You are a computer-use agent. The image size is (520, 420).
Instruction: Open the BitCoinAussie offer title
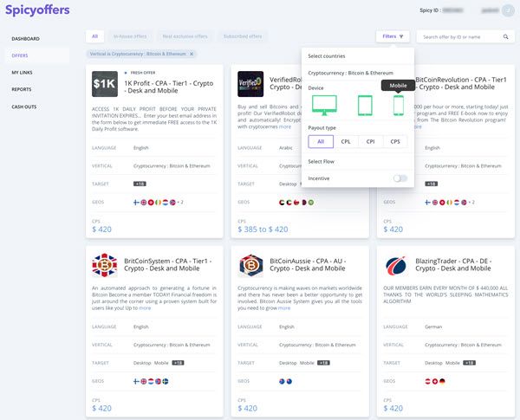click(x=308, y=264)
